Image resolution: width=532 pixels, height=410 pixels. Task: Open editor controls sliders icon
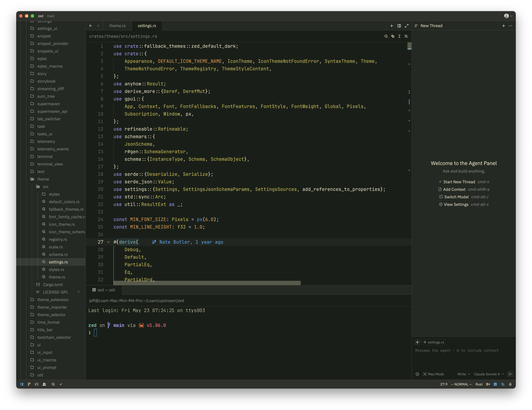(406, 36)
